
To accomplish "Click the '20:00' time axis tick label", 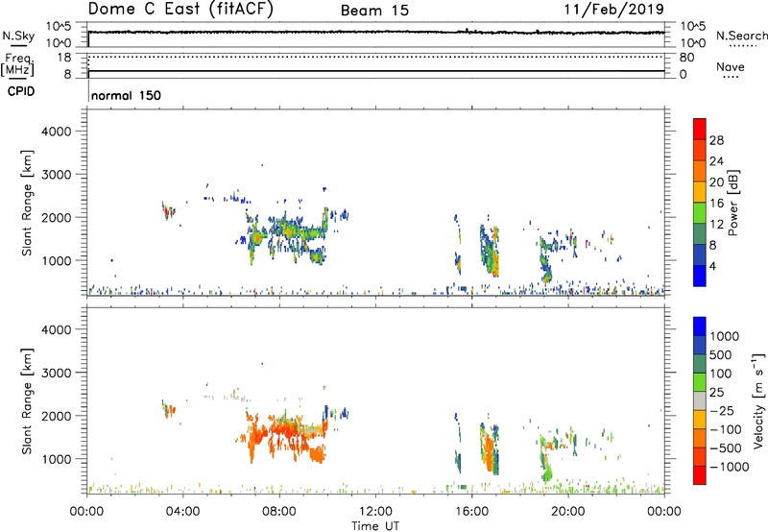I will 567,512.
